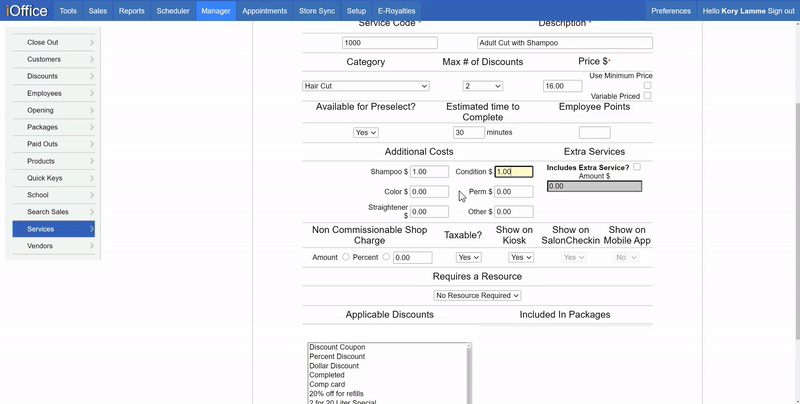
Task: Open Search Sales in sidebar
Action: click(54, 212)
